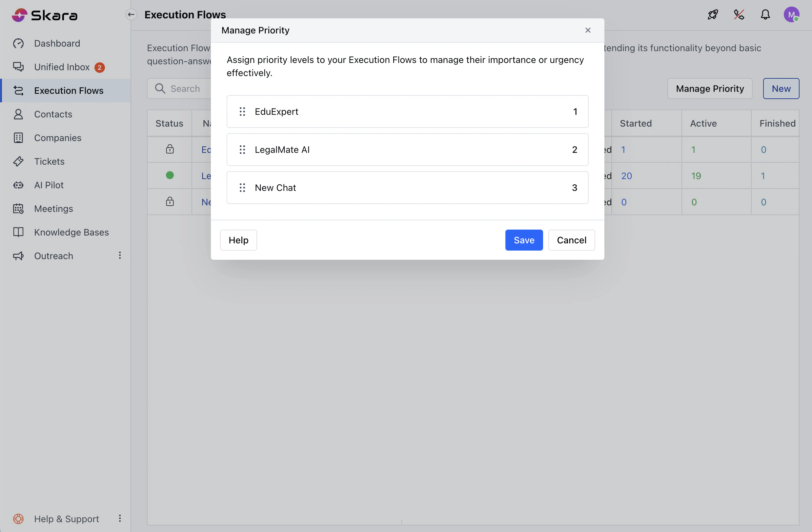Click the phone call icon

click(739, 15)
